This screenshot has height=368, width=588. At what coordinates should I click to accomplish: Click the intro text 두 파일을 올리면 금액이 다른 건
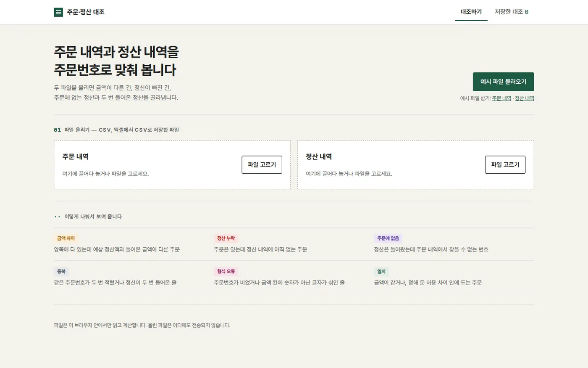pyautogui.click(x=116, y=93)
